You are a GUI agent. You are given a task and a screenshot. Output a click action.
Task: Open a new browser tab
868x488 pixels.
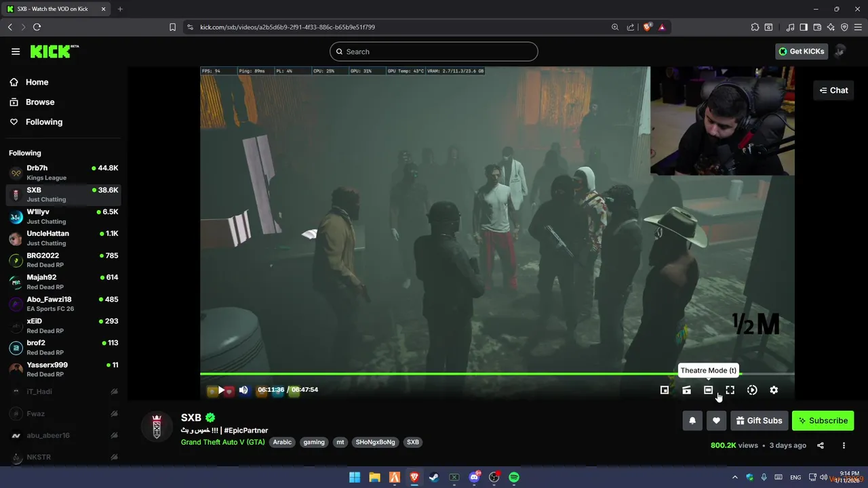120,9
